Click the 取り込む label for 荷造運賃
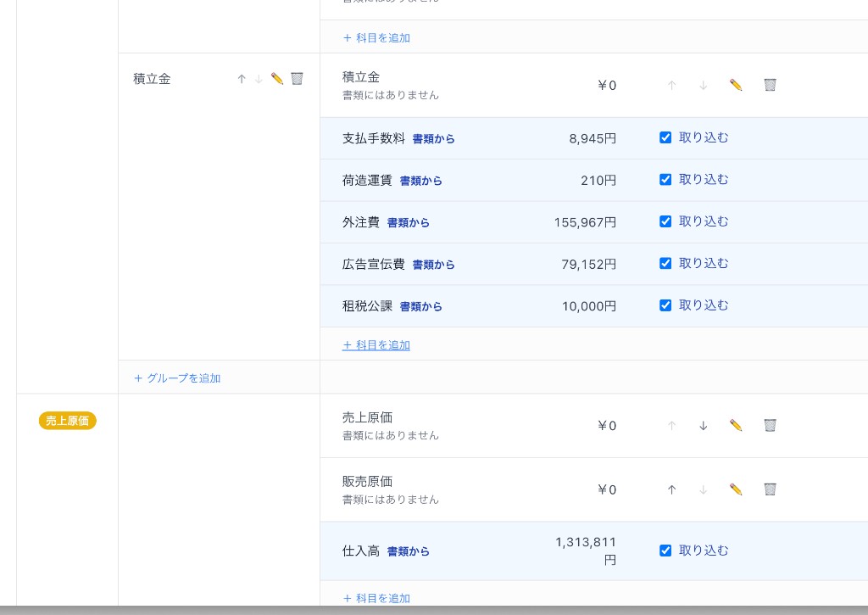The width and height of the screenshot is (868, 615). pos(704,180)
